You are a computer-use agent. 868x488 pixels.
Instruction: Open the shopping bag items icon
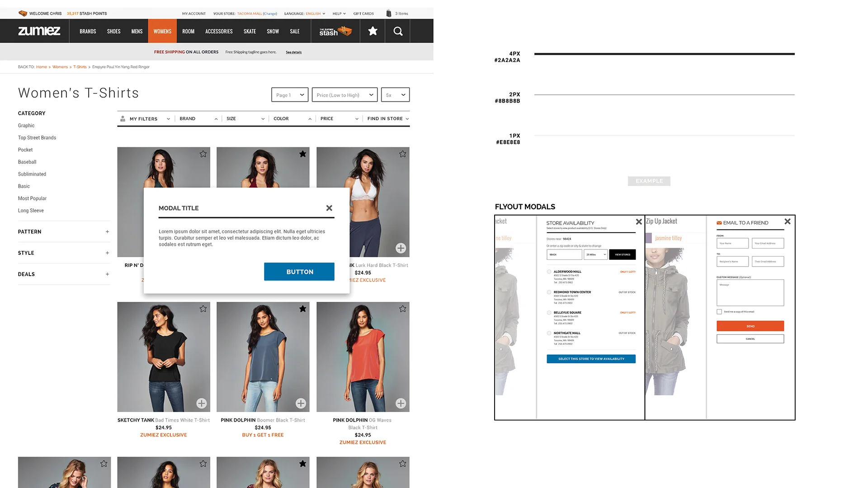389,14
